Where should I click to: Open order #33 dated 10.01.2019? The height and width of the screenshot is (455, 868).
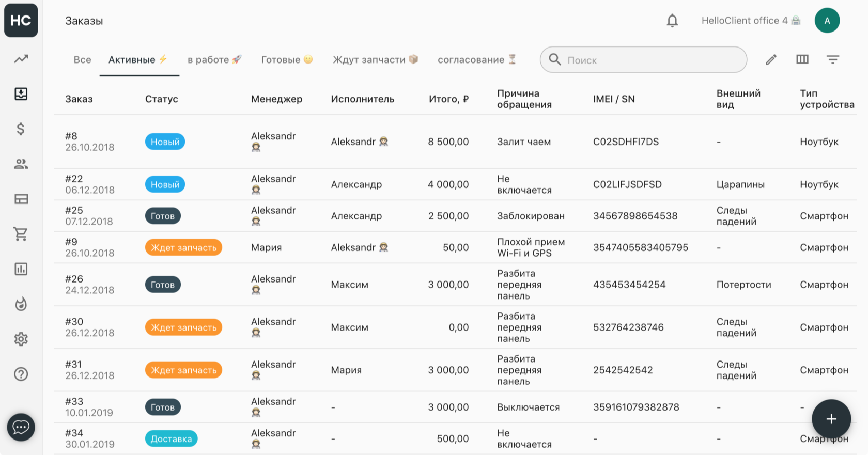point(89,407)
